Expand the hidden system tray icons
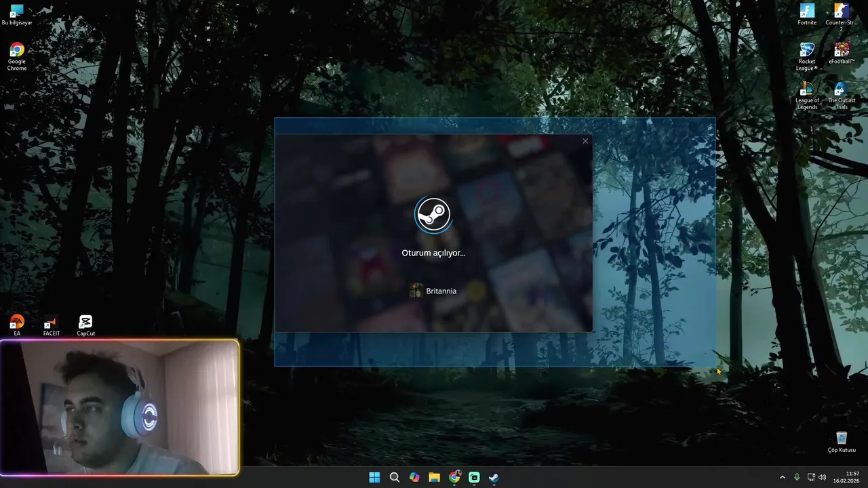The width and height of the screenshot is (868, 488). (x=782, y=477)
